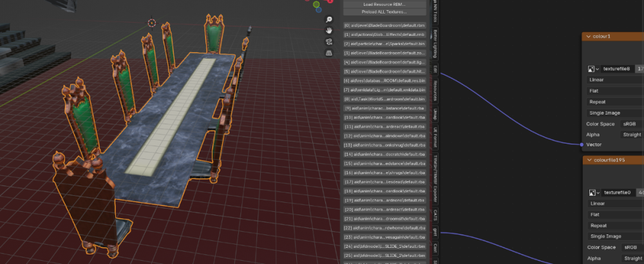The height and width of the screenshot is (264, 644).
Task: Open the Better Lighting sidebar tab
Action: coord(435,44)
